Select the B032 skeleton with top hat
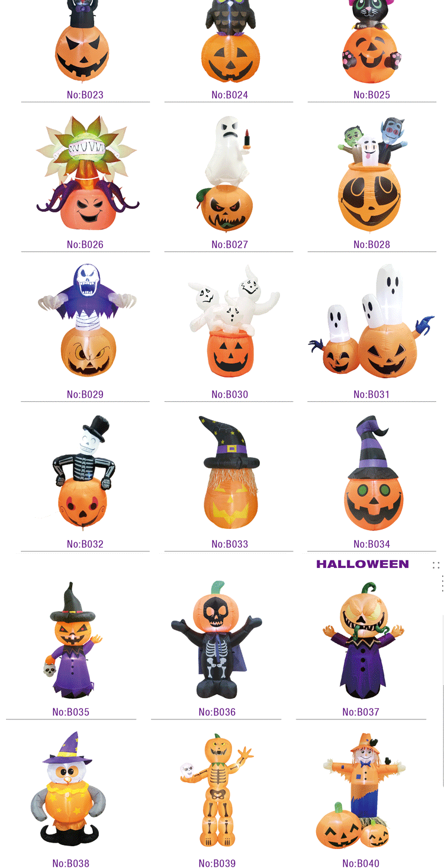This screenshot has height=868, width=444. click(x=84, y=472)
